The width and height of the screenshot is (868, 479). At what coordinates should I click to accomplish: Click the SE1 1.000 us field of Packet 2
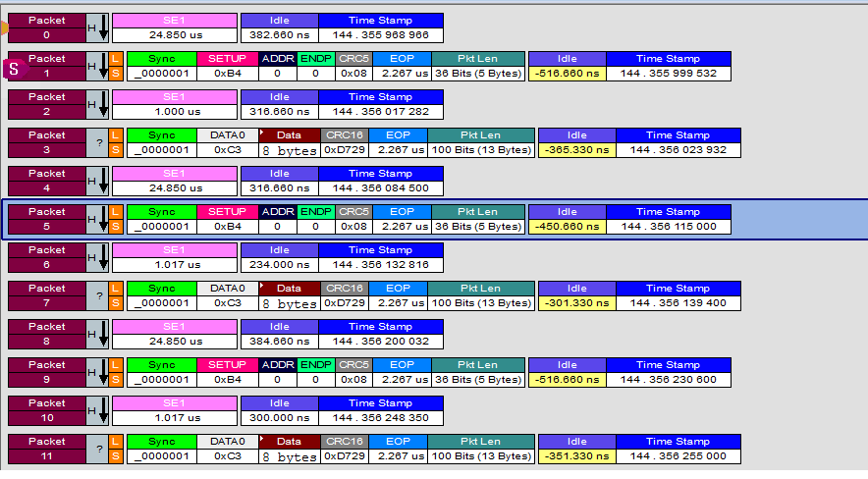[x=175, y=105]
